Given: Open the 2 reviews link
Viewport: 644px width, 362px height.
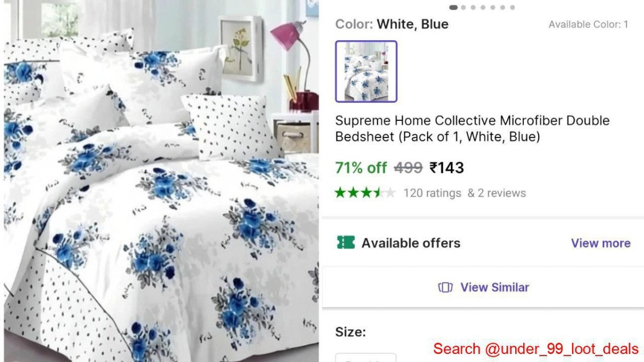Looking at the screenshot, I should pyautogui.click(x=496, y=193).
